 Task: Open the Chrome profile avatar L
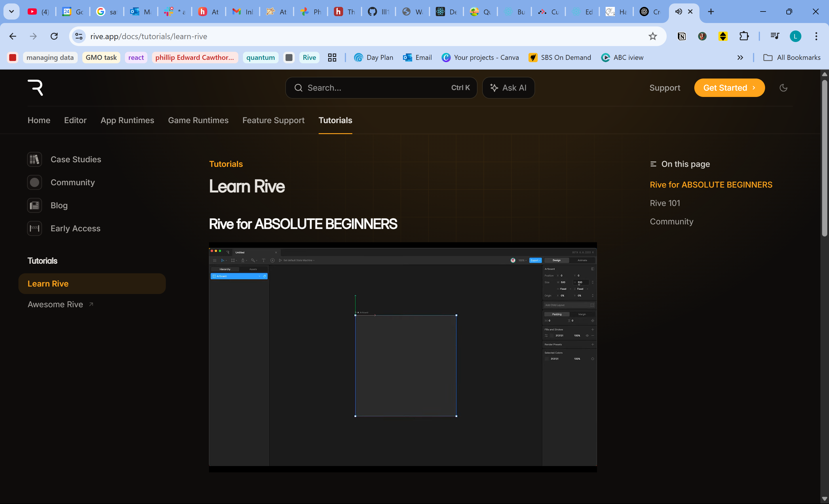click(795, 36)
